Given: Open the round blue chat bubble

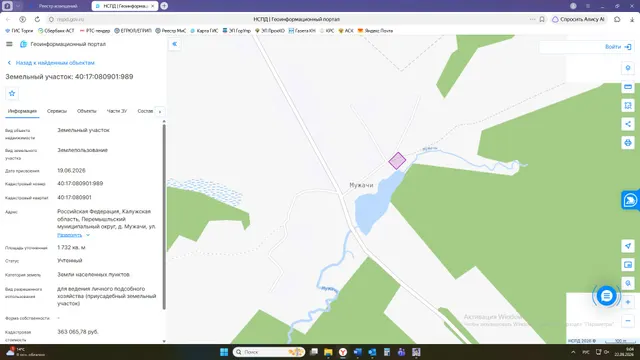Looking at the screenshot, I should (x=607, y=296).
